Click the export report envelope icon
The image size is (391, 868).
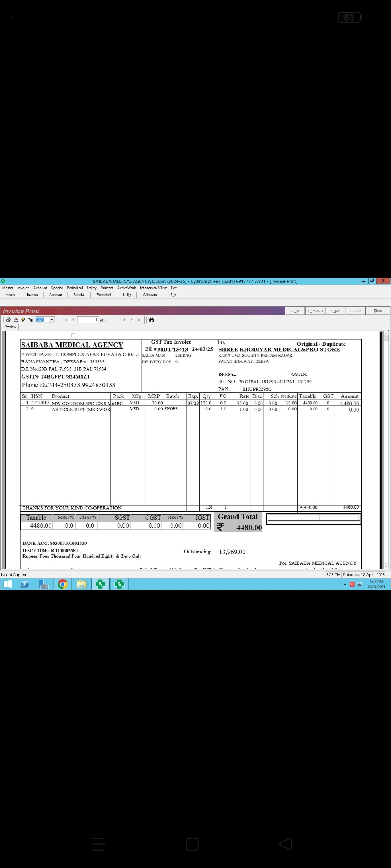coord(16,320)
